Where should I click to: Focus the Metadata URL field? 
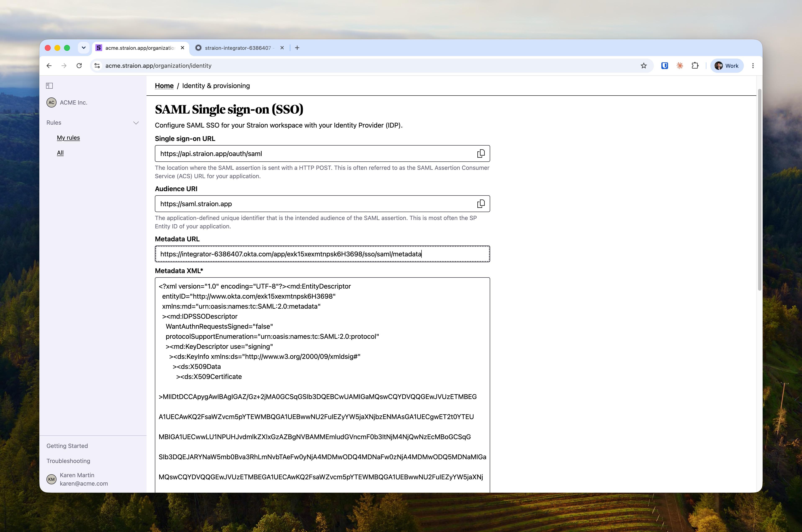pos(322,254)
